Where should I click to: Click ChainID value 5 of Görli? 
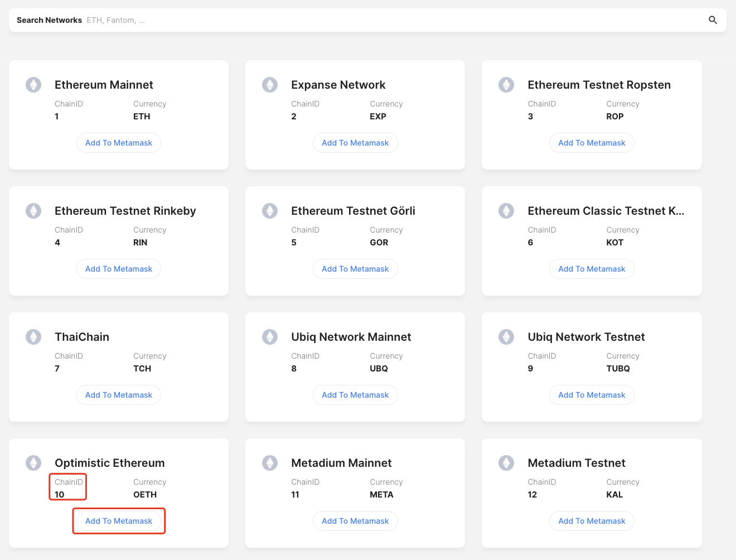coord(294,243)
